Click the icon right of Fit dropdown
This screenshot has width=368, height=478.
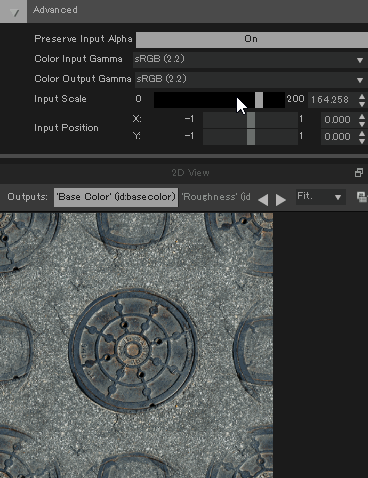coord(362,197)
